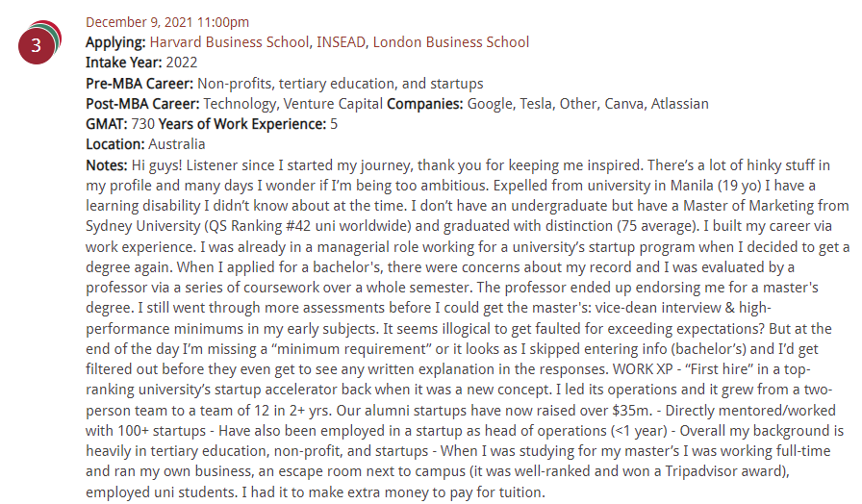The width and height of the screenshot is (862, 504).
Task: Click the bold Notes label
Action: coord(106,165)
